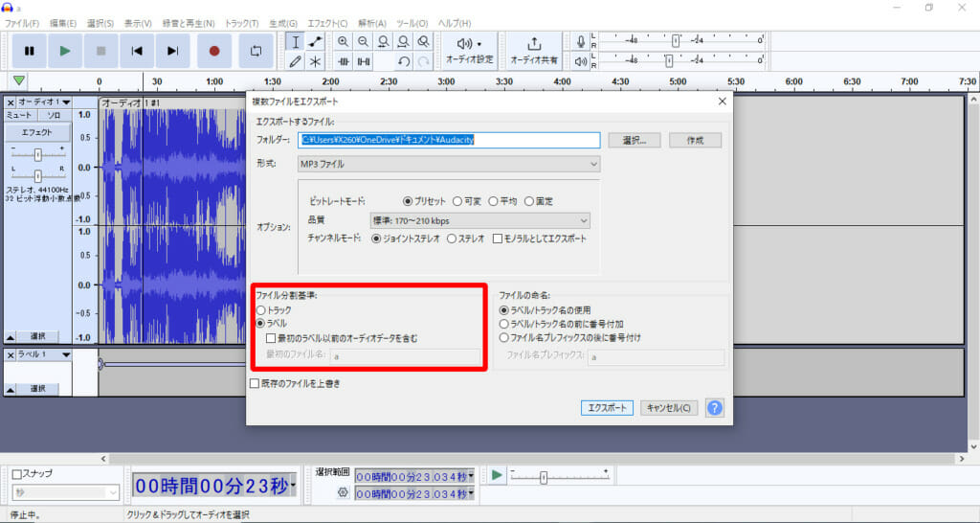
Task: Select 可変 bitrate mode radio
Action: click(x=466, y=201)
